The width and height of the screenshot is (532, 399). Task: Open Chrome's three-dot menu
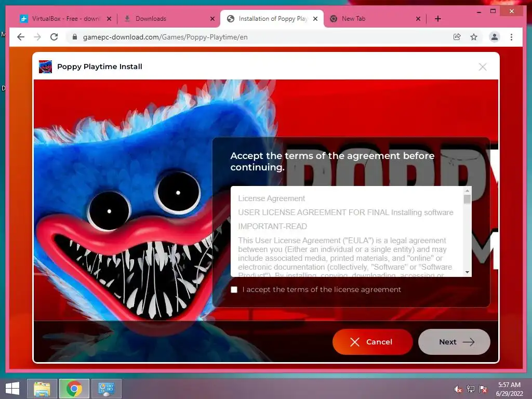511,37
